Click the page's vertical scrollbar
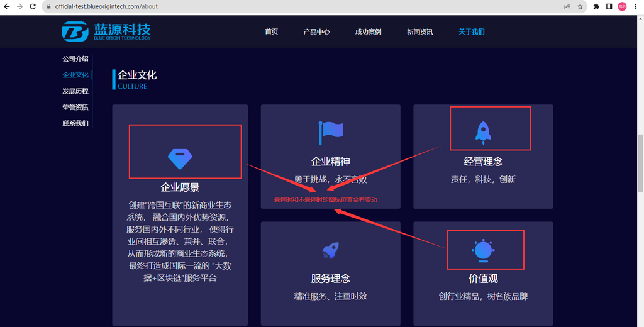Image resolution: width=644 pixels, height=327 pixels. 640,163
